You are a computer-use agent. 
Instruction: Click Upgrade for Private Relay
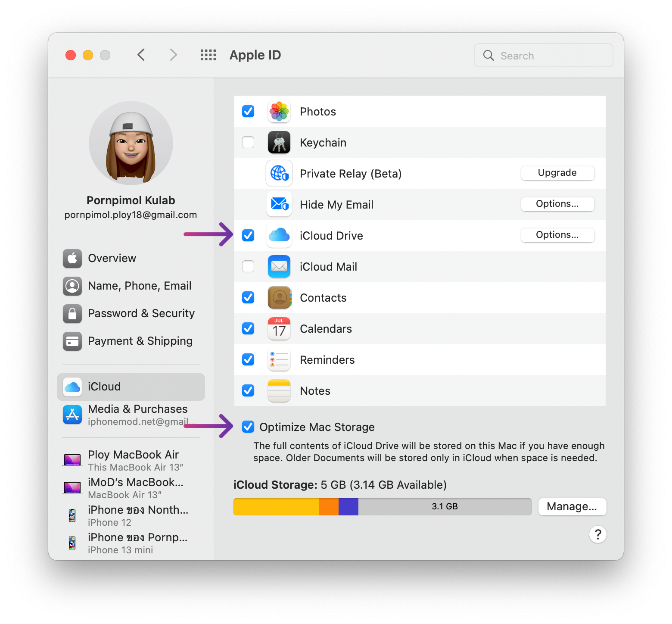(557, 173)
